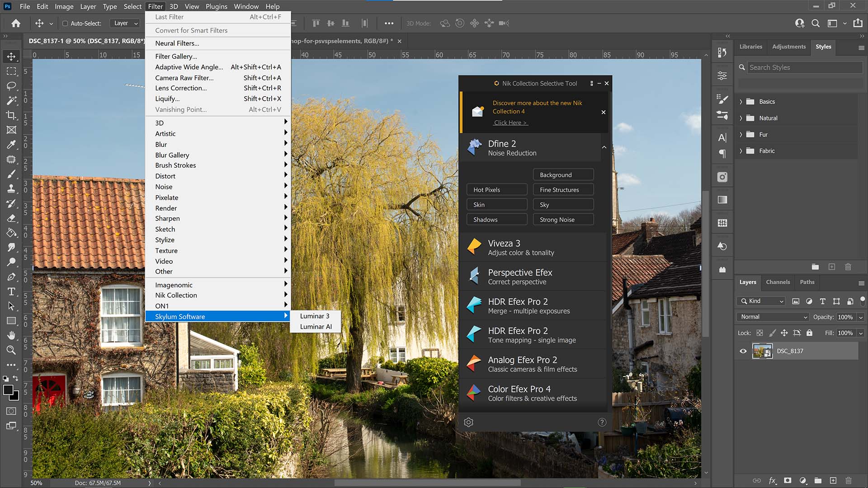Toggle Lock position icon
Viewport: 868px width, 488px height.
coord(784,333)
